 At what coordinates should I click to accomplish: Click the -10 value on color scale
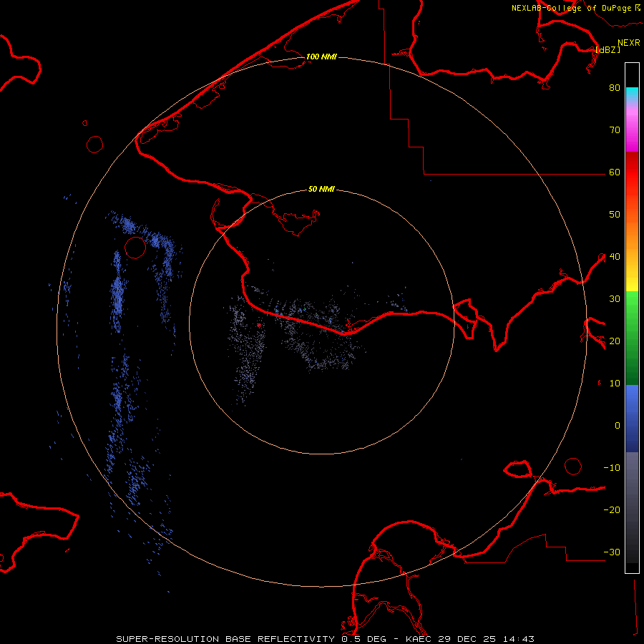(x=612, y=468)
